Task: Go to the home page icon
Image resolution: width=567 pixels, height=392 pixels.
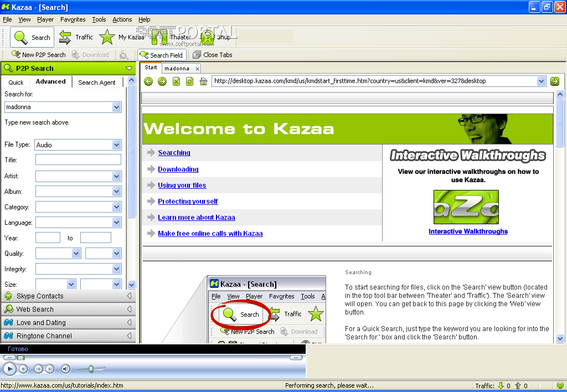Action: coord(203,81)
